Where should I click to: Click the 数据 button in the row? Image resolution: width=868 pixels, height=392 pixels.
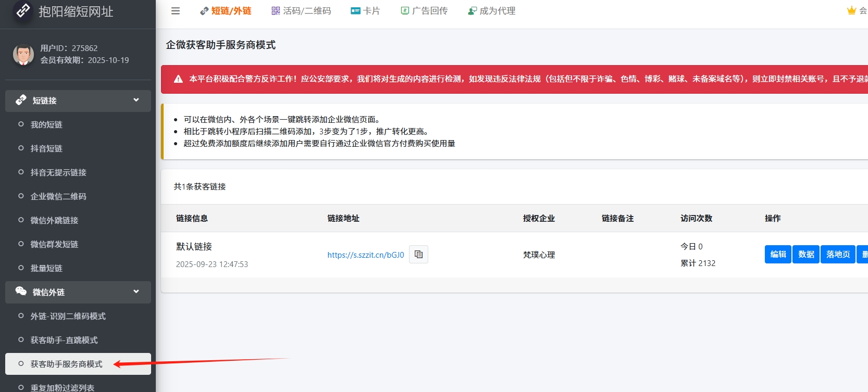click(x=806, y=255)
